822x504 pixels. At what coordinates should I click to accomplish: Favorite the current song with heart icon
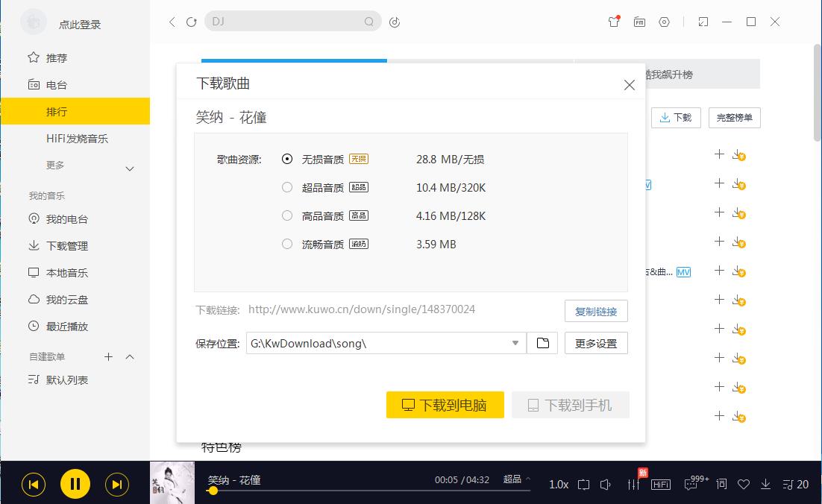[743, 484]
